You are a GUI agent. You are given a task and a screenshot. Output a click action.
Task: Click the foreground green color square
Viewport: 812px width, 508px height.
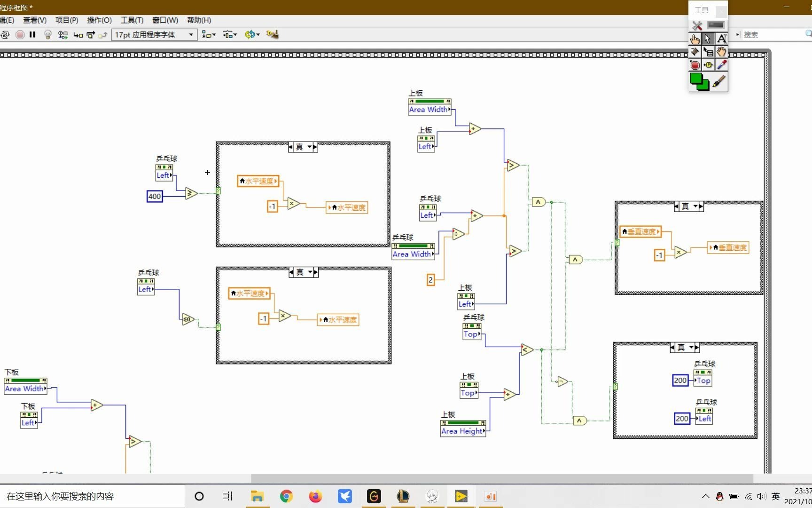click(696, 79)
